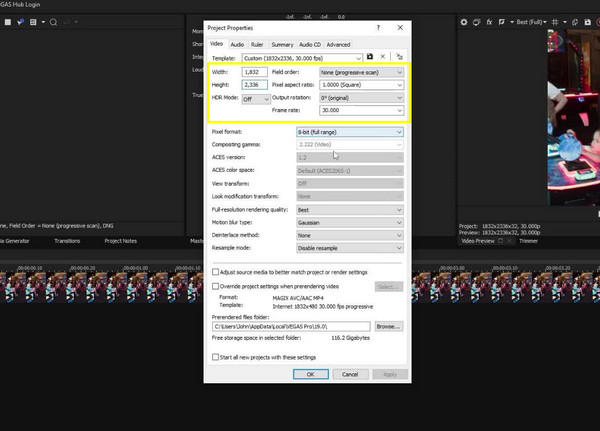This screenshot has width=600, height=431.
Task: Open the HDR Mode dropdown
Action: pyautogui.click(x=266, y=99)
